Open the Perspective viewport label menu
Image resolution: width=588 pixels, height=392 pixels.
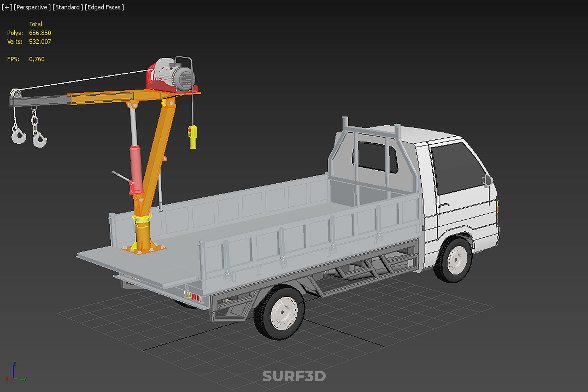(x=32, y=7)
